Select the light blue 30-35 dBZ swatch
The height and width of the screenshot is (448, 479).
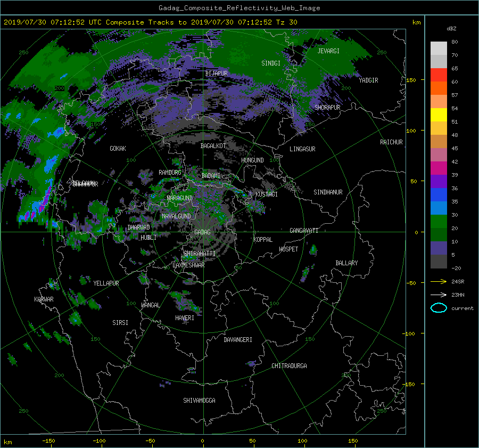tap(439, 208)
